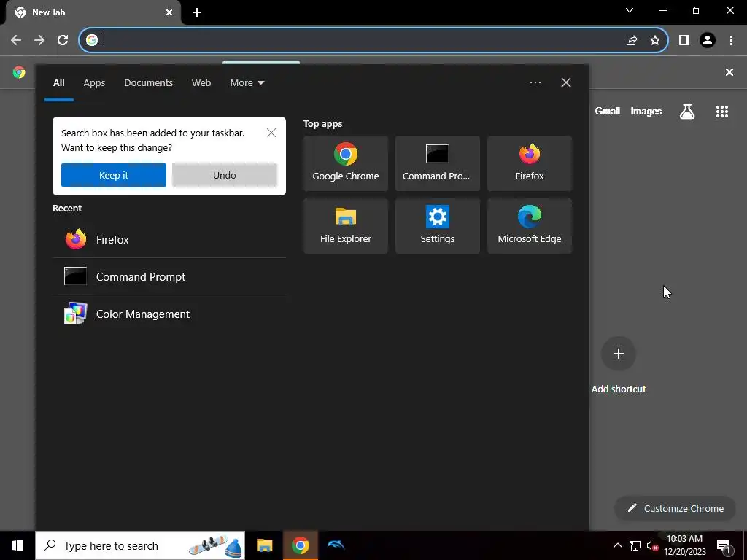Open Settings tile in Top apps
Viewport: 747px width, 560px height.
point(438,226)
